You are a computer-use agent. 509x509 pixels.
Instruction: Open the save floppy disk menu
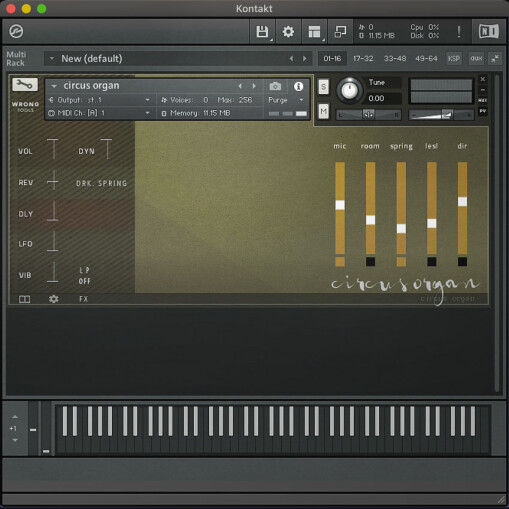tap(262, 32)
